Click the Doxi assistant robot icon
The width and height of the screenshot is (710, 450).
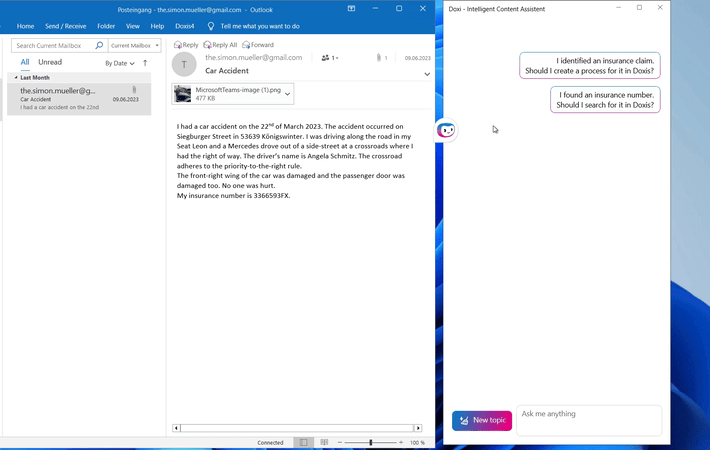click(447, 130)
